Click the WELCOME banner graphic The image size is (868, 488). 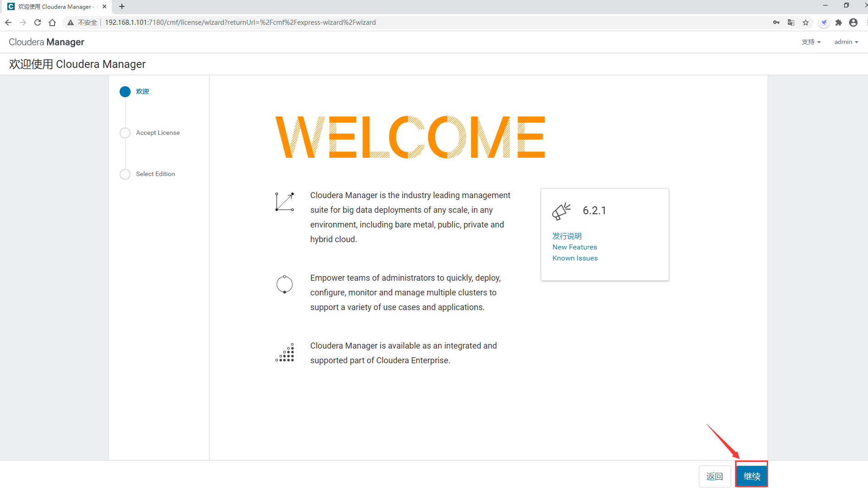click(x=410, y=137)
